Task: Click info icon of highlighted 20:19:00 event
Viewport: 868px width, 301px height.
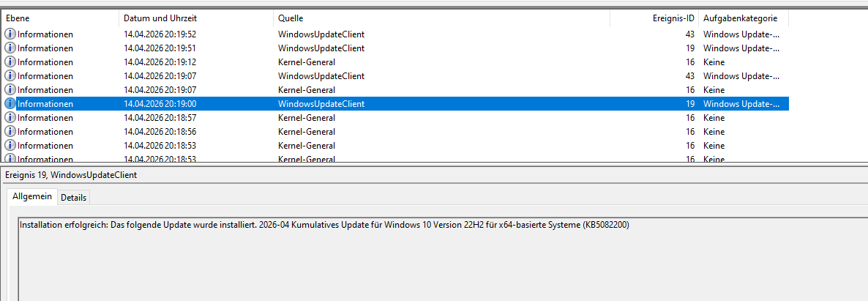Action: 10,103
